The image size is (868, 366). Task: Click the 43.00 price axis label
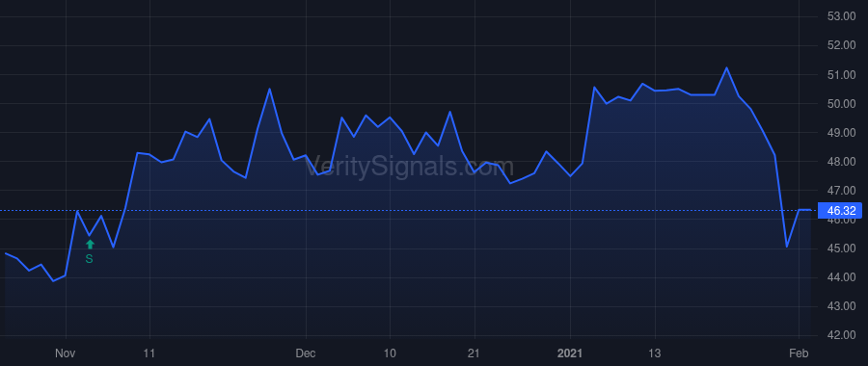point(841,306)
